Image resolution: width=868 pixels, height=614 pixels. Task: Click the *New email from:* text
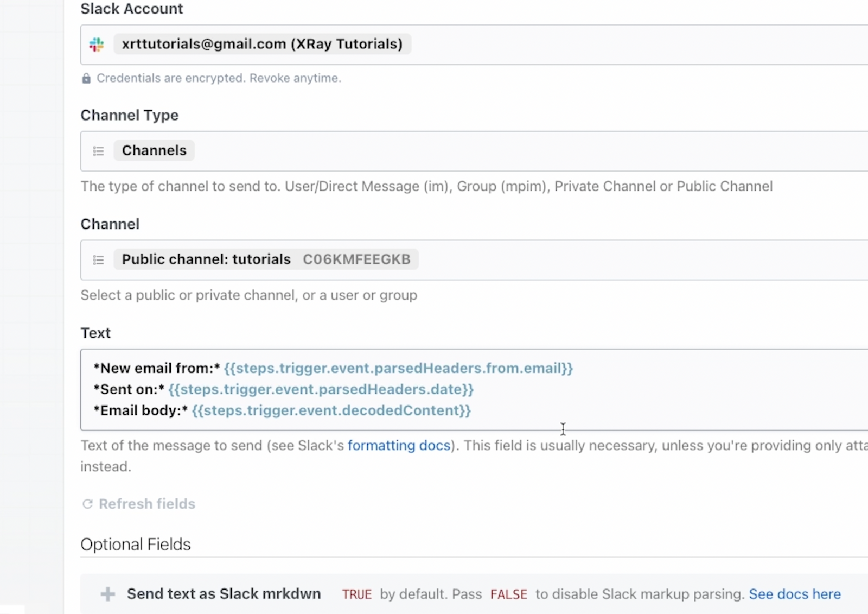point(157,368)
